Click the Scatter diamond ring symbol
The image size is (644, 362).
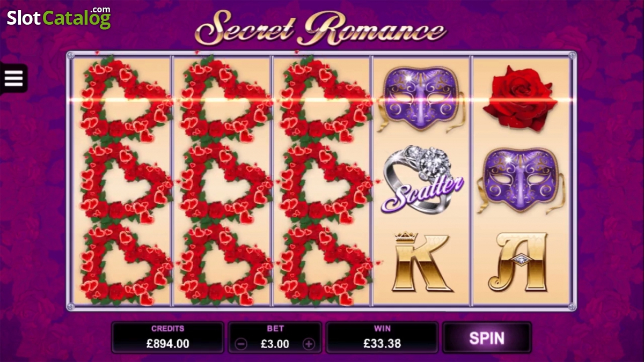pos(422,180)
